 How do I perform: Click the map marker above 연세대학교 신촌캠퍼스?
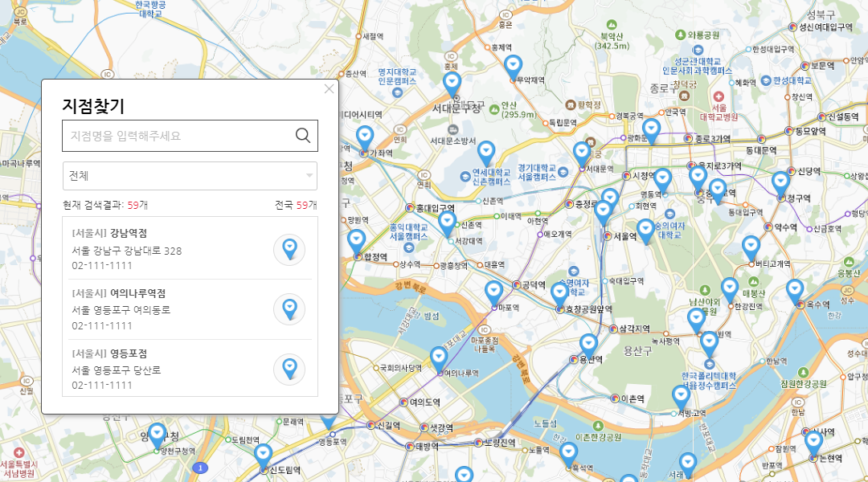pos(486,153)
